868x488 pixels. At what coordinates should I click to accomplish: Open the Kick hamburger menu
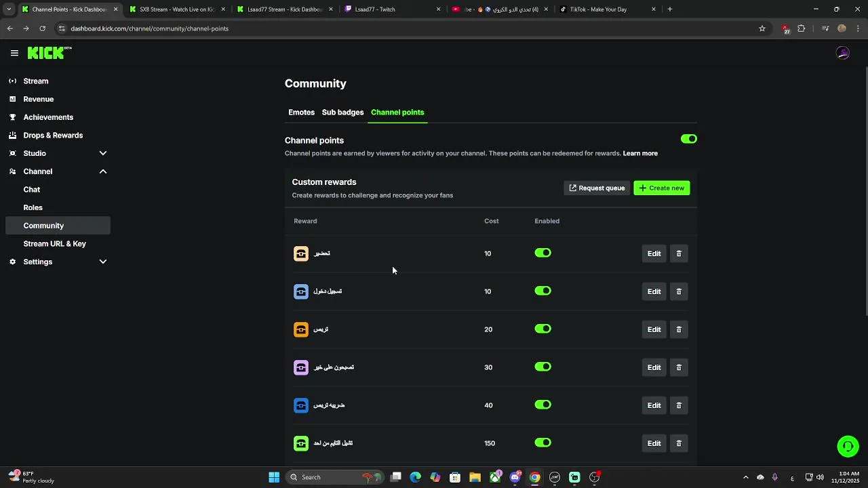pos(14,53)
